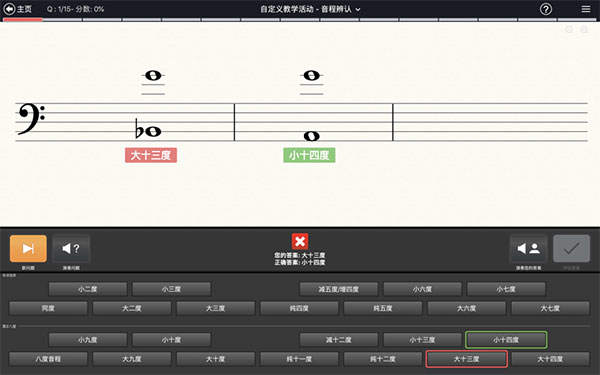Viewport: 600px width, 375px height.
Task: Click the green-outlined 小十四度 answer button
Action: [x=506, y=340]
